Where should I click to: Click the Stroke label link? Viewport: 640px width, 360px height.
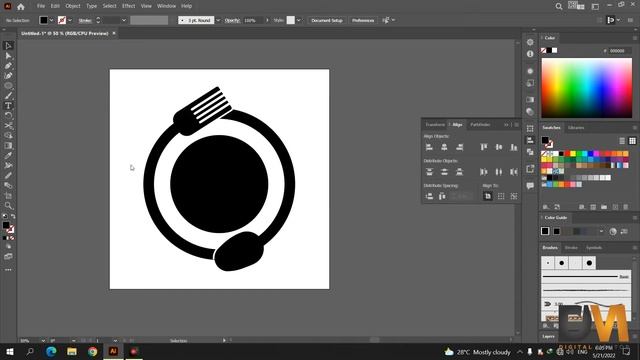[85, 20]
